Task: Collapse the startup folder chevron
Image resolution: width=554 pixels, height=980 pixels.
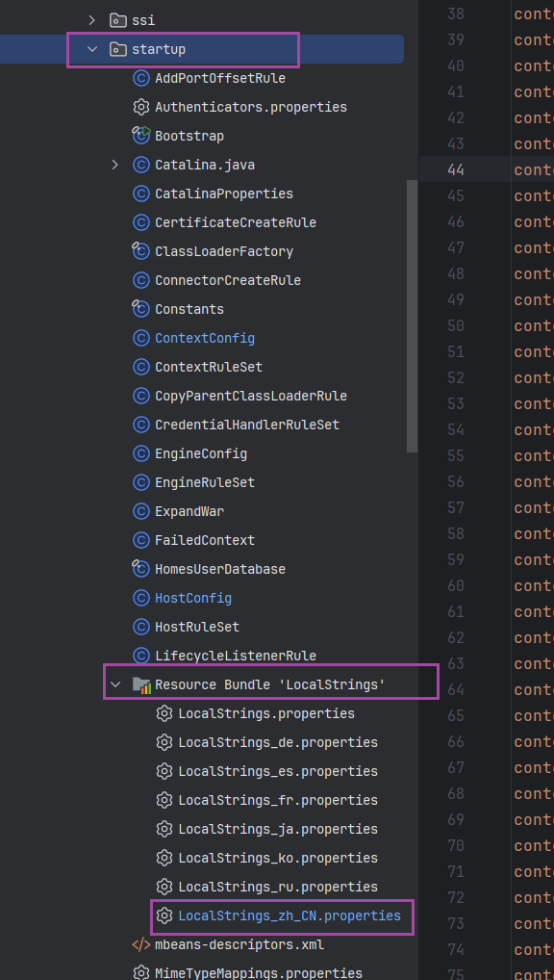Action: (x=92, y=49)
